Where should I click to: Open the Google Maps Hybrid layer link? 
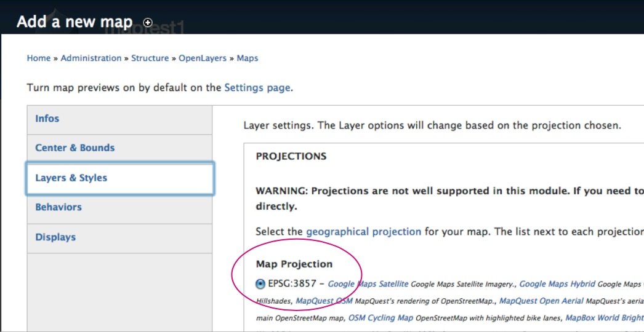557,284
